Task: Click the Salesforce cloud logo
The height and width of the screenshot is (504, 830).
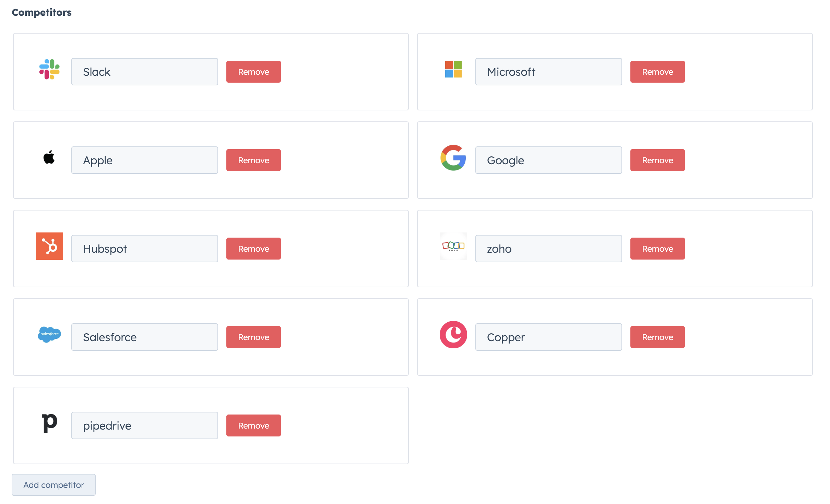Action: tap(49, 335)
